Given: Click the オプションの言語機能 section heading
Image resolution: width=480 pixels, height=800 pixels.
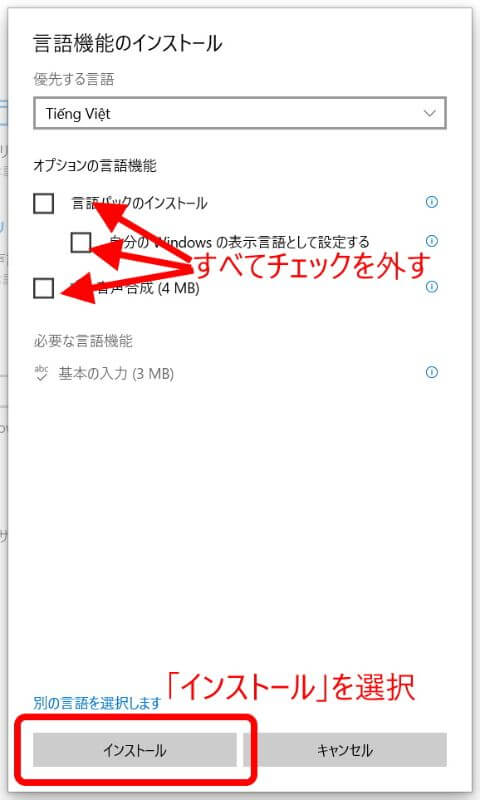Looking at the screenshot, I should (95, 165).
